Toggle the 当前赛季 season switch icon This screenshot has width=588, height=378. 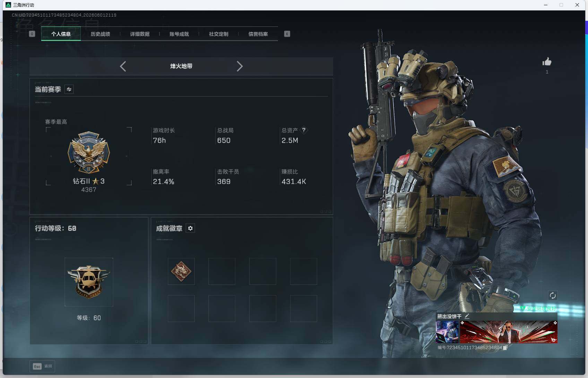pos(69,90)
